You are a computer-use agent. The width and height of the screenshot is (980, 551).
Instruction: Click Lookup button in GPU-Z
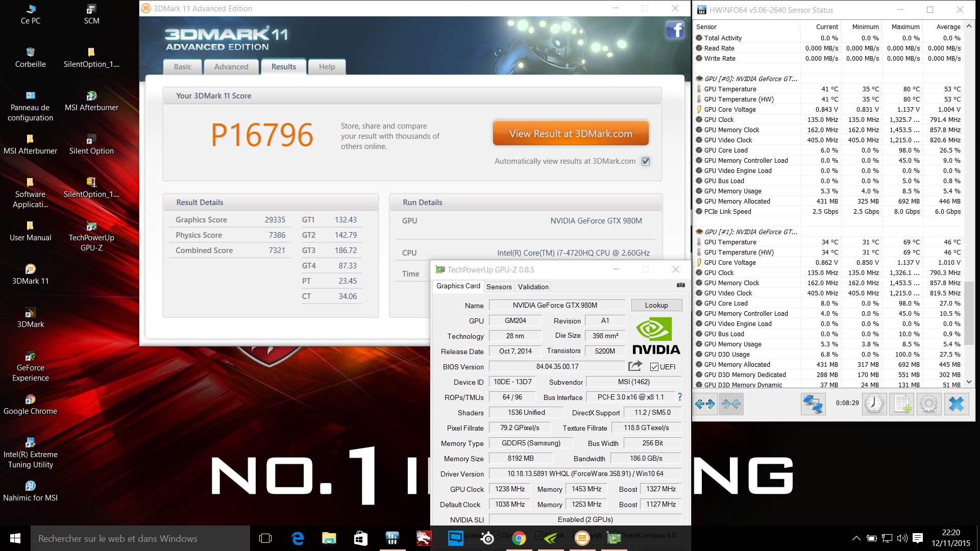656,305
